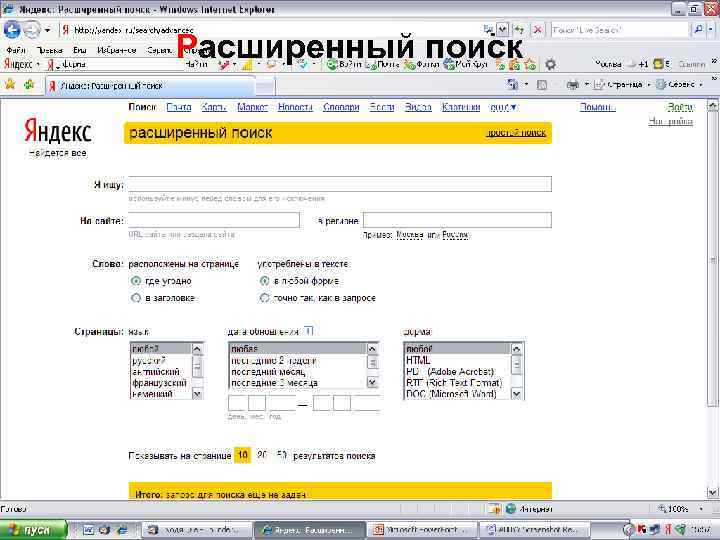Select the в заголовке radio button
720x540 pixels.
135,298
